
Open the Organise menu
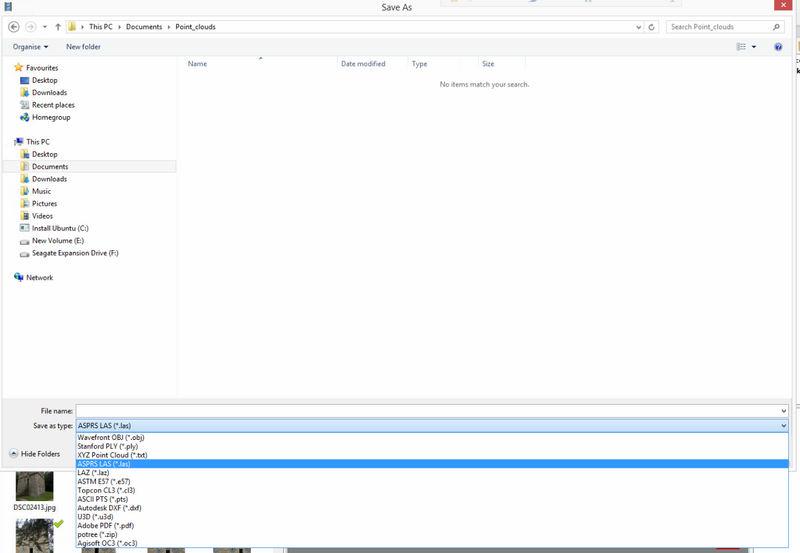(x=31, y=46)
